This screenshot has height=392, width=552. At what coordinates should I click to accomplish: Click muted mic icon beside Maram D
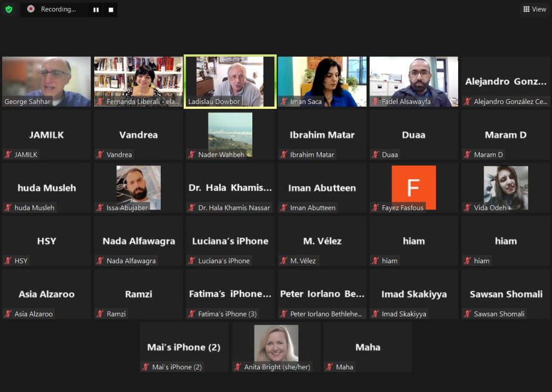pyautogui.click(x=467, y=155)
